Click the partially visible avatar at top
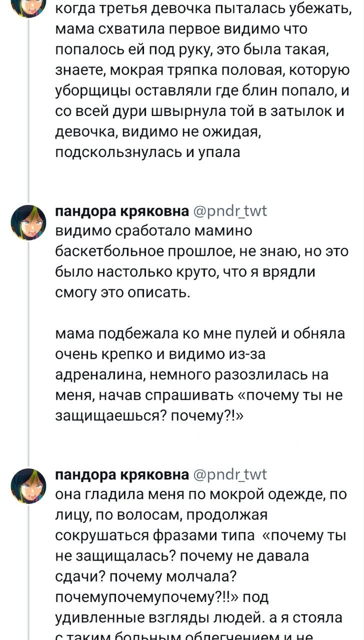This screenshot has height=640, width=364. pyautogui.click(x=29, y=7)
